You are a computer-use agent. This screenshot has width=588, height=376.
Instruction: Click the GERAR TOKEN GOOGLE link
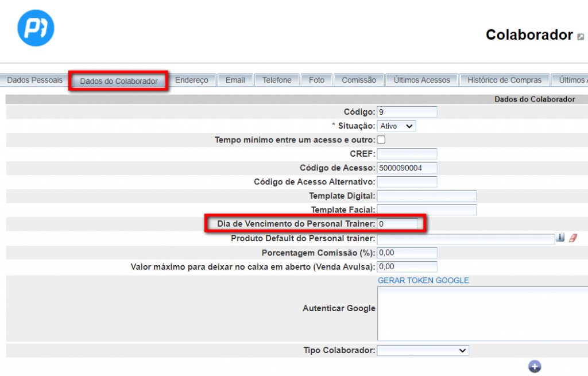click(x=423, y=281)
